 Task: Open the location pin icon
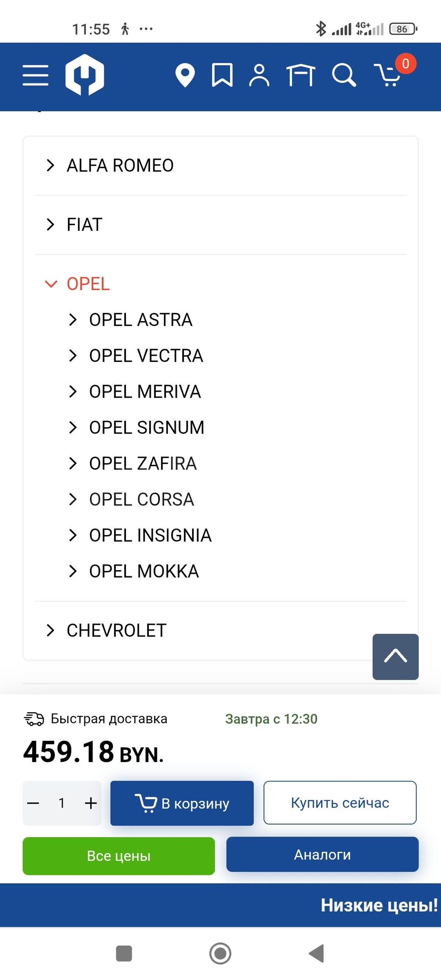coord(185,75)
